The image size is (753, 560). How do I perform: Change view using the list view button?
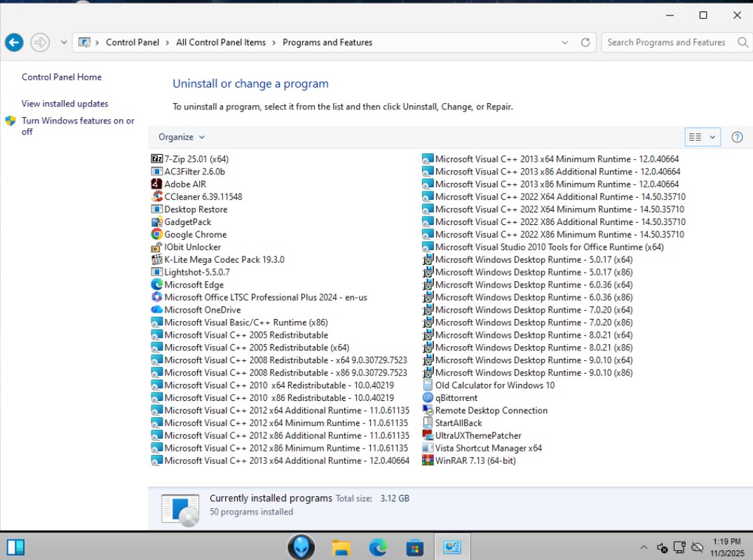click(x=695, y=137)
